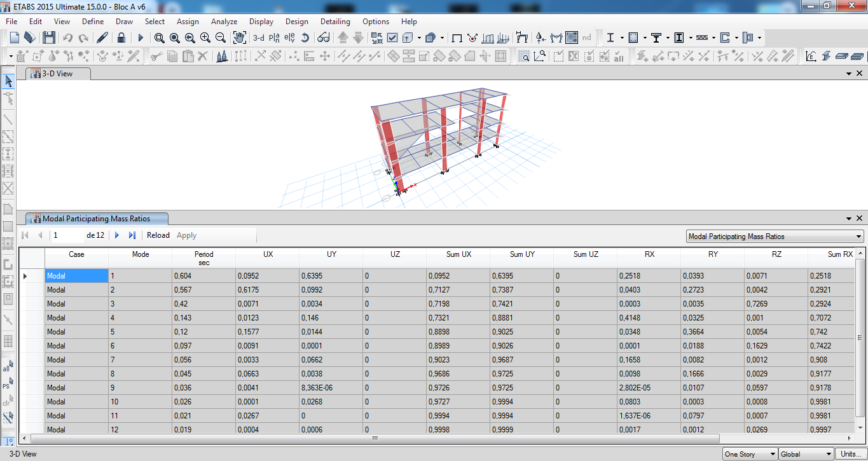Set Plan view icon

point(275,38)
